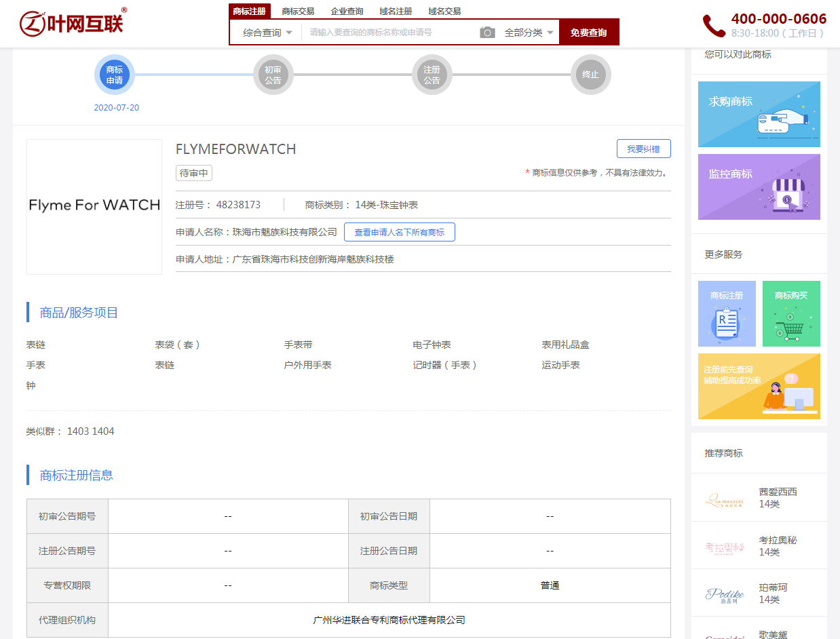Click the 商标申请 progress step circle
The width and height of the screenshot is (840, 639).
point(115,75)
